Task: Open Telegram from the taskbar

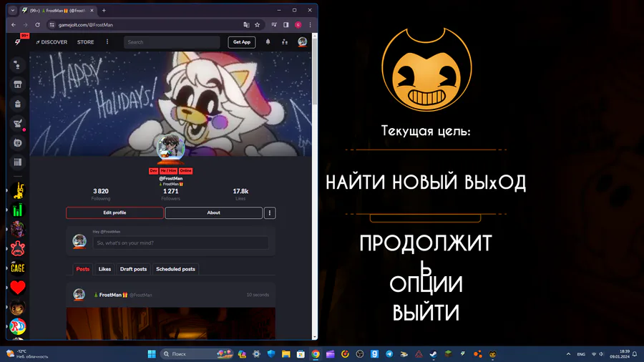Action: [x=389, y=354]
